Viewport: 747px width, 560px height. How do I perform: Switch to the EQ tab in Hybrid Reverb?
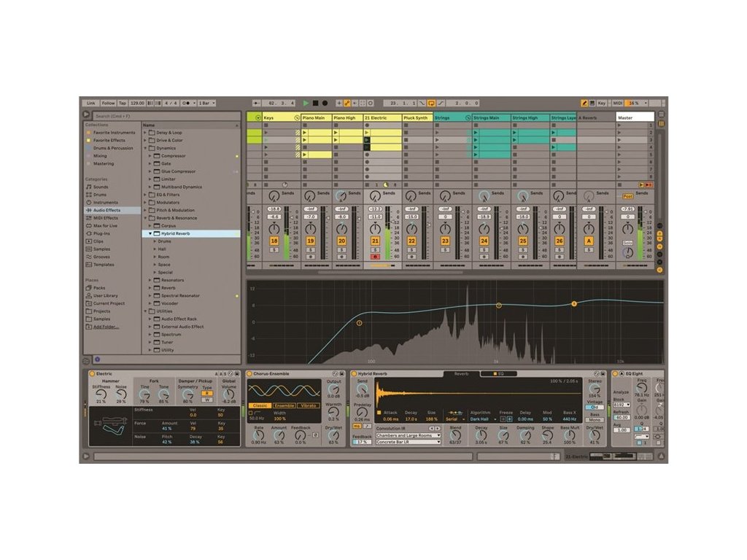click(498, 374)
